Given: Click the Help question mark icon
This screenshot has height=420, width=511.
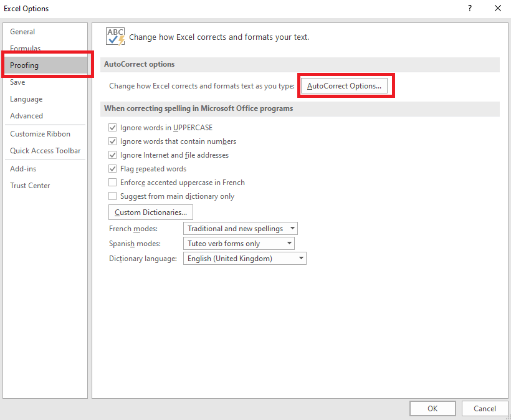Looking at the screenshot, I should (x=470, y=9).
